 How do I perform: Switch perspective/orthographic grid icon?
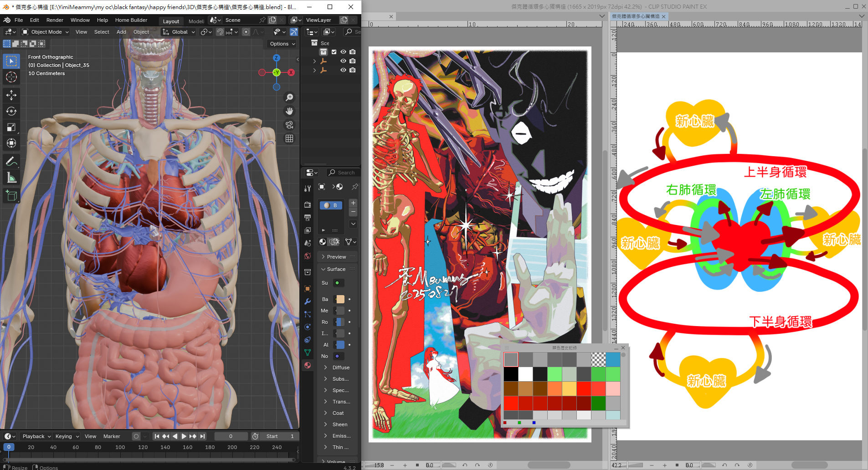tap(289, 138)
